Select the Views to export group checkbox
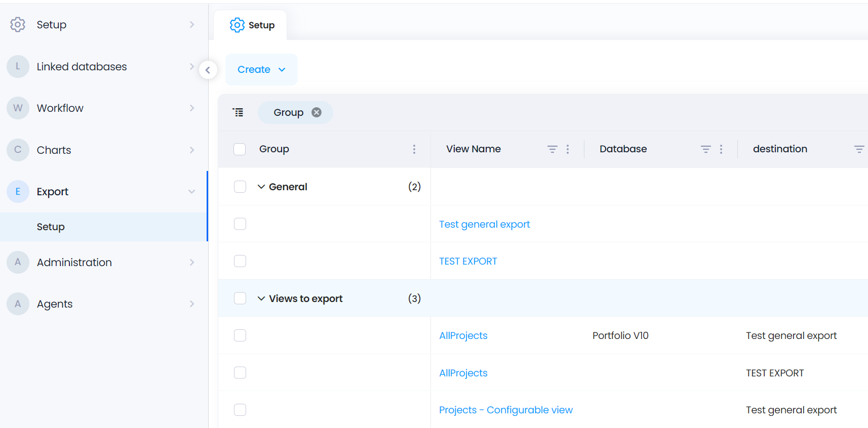This screenshot has width=868, height=428. click(x=240, y=298)
